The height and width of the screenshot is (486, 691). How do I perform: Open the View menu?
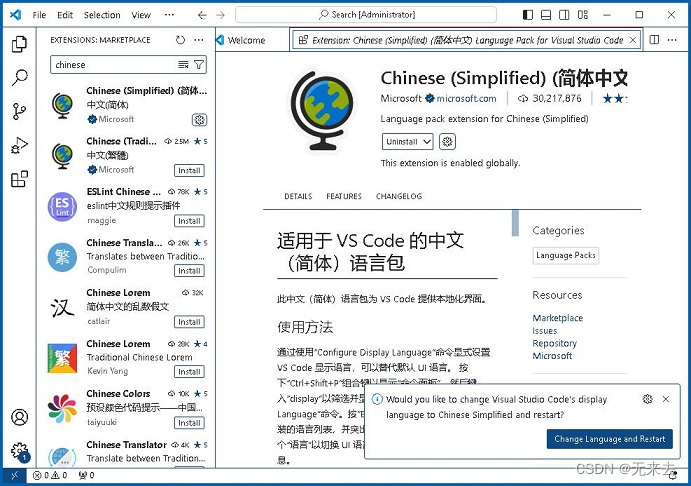(x=141, y=15)
